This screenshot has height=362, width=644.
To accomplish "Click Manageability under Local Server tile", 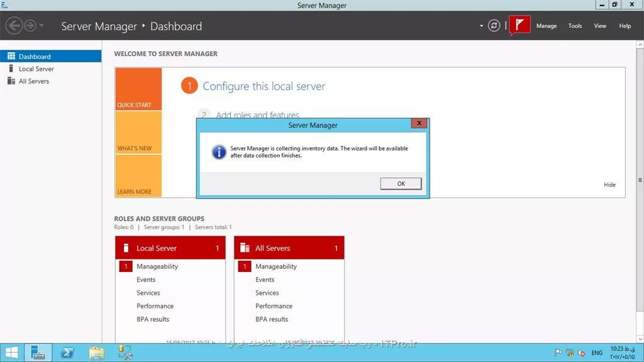I will pyautogui.click(x=157, y=266).
